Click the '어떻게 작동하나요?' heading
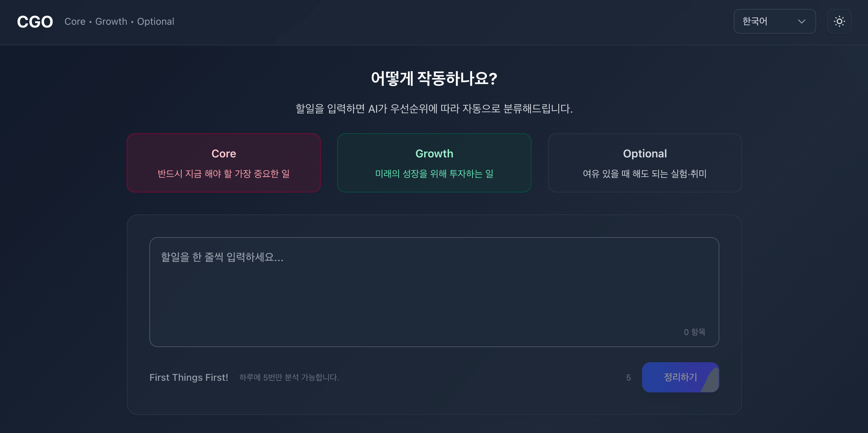 434,78
